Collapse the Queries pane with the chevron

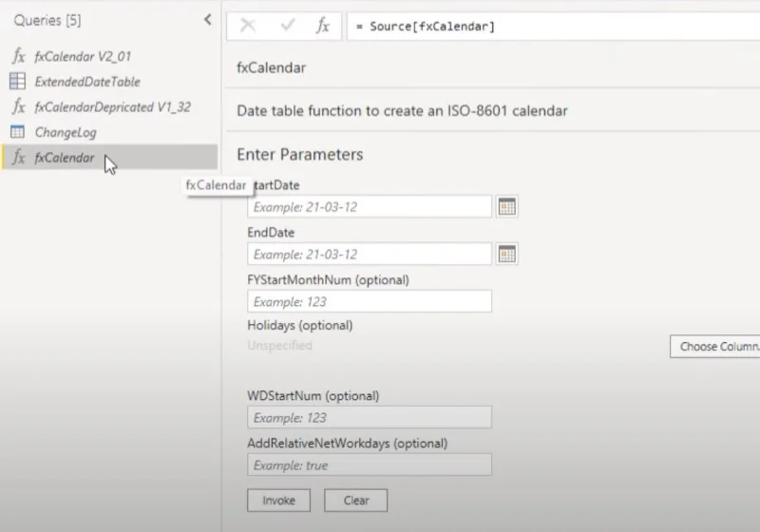coord(208,19)
